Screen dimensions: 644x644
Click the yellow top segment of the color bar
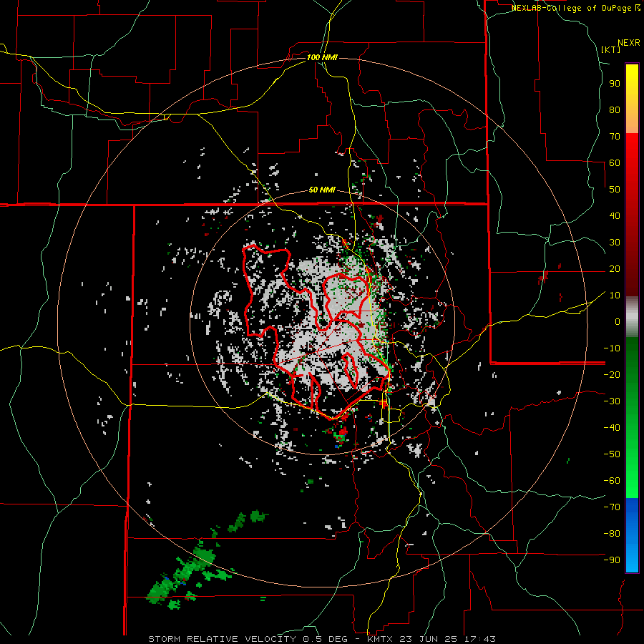coord(632,99)
